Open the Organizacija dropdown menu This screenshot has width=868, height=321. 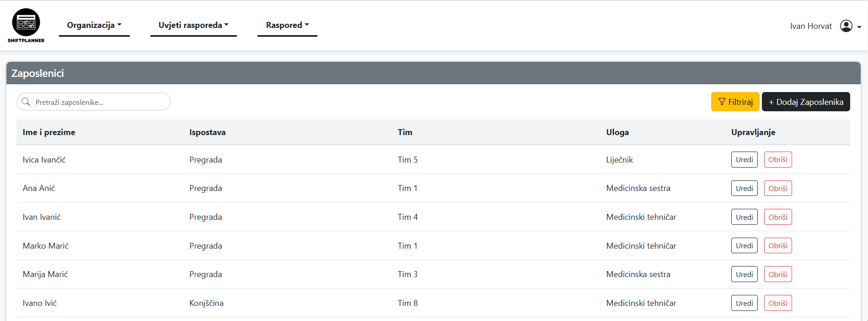click(94, 25)
